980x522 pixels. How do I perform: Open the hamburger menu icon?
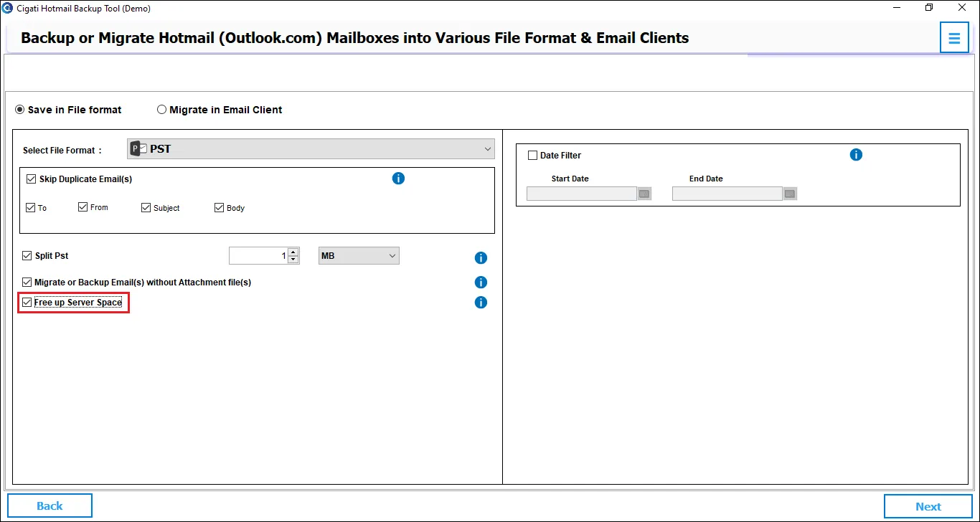click(x=954, y=38)
